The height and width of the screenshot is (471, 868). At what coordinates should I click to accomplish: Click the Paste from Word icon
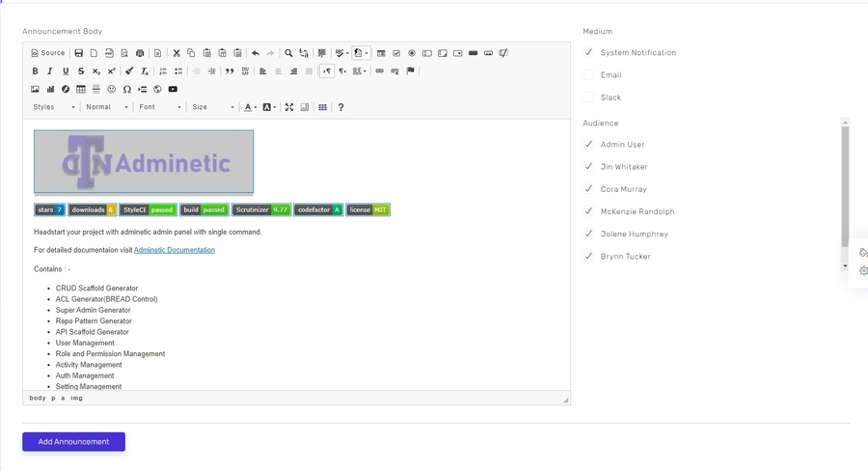click(x=237, y=53)
